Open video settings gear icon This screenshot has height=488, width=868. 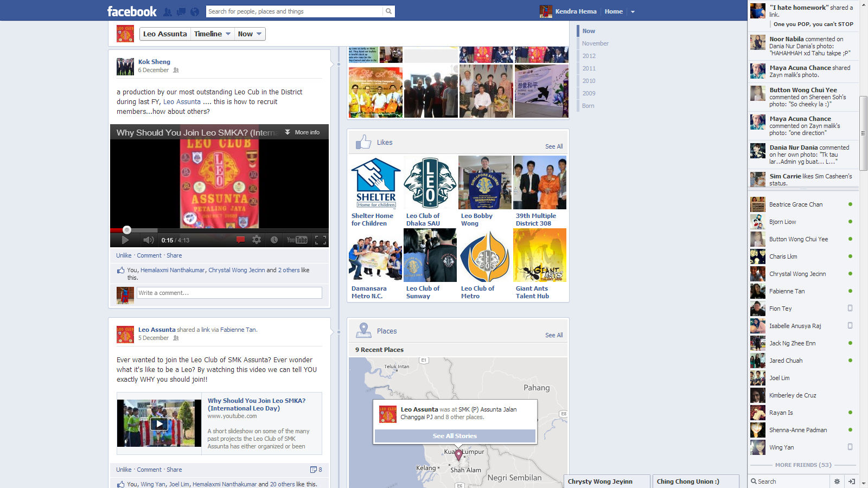pos(257,240)
